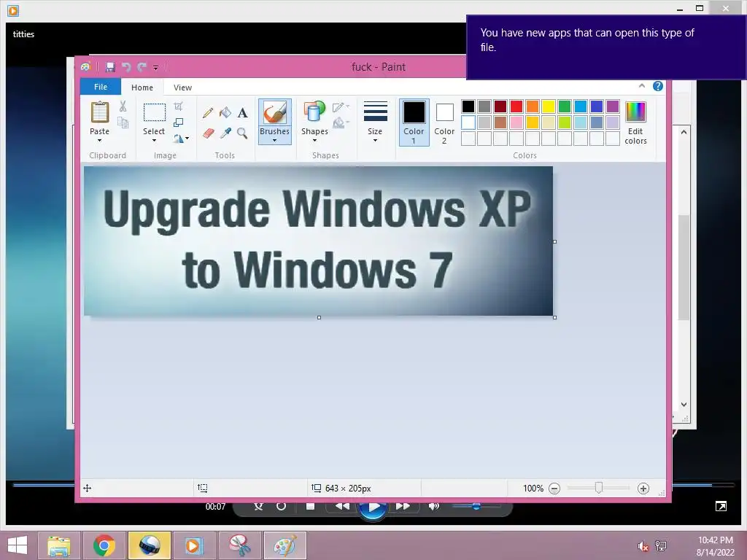Viewport: 747px width, 560px height.
Task: Open the Rotate or flip dropdown
Action: 181,139
